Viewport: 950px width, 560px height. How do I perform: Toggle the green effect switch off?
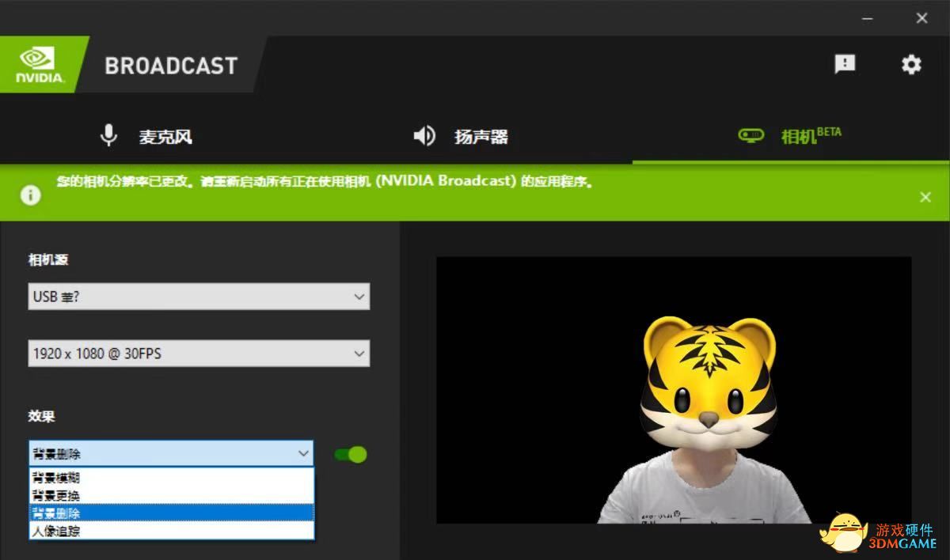point(351,454)
